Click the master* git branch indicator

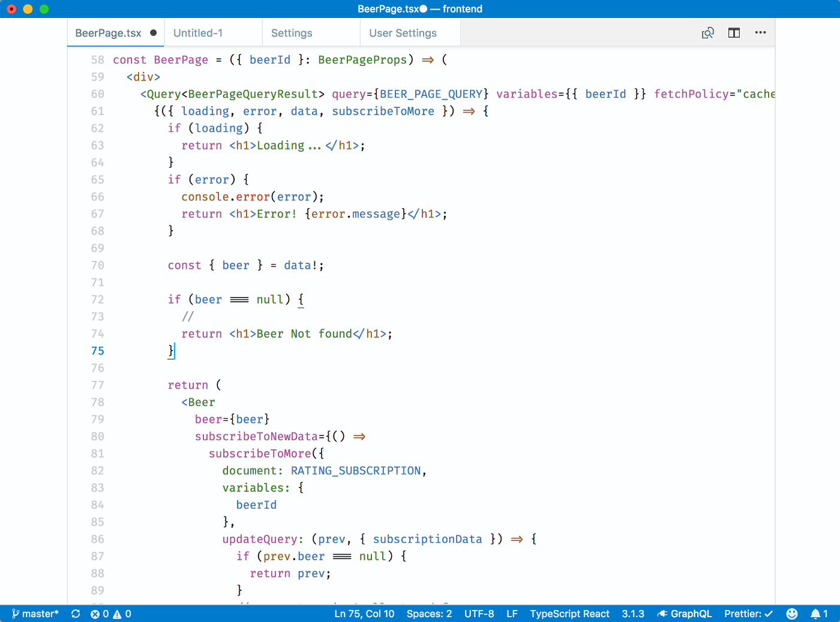click(35, 614)
